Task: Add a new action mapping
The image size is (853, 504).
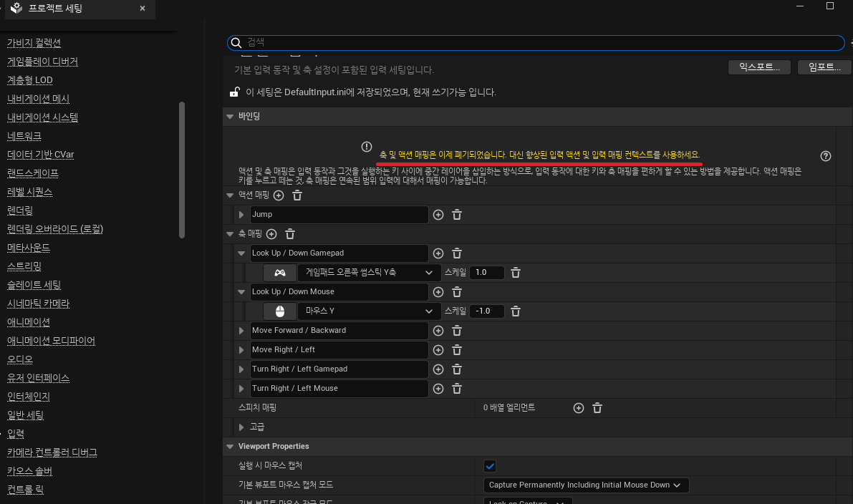Action: point(279,195)
